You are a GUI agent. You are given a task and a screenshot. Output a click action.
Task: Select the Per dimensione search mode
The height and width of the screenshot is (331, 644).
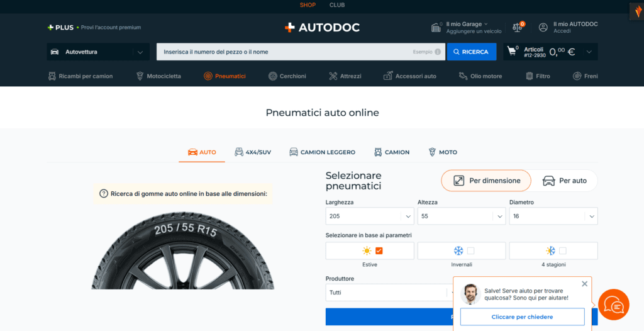tap(486, 181)
